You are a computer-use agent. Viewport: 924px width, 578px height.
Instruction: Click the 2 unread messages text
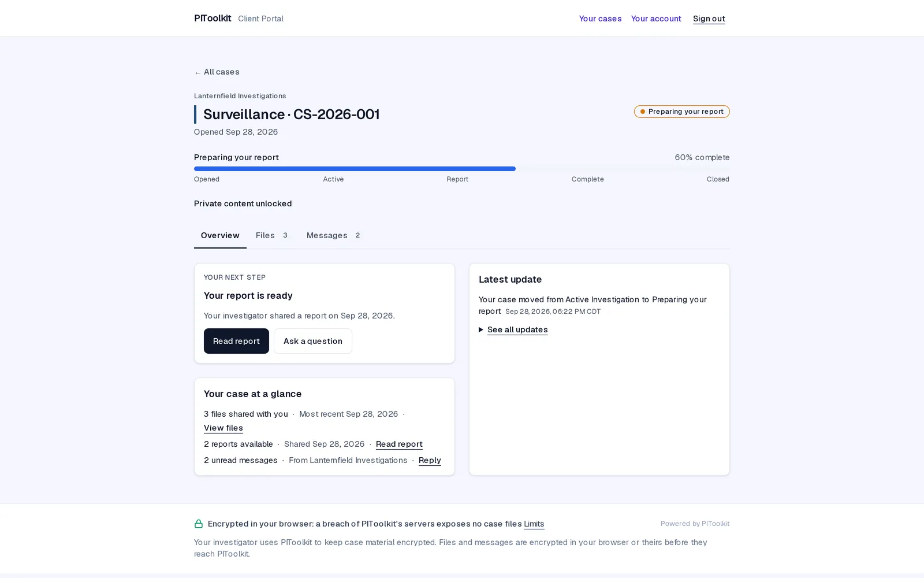(x=241, y=460)
